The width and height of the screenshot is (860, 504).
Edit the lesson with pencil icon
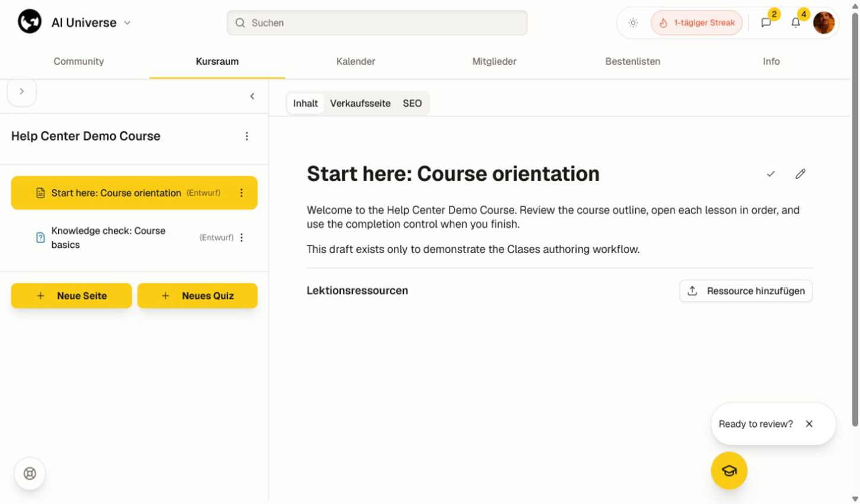tap(801, 174)
